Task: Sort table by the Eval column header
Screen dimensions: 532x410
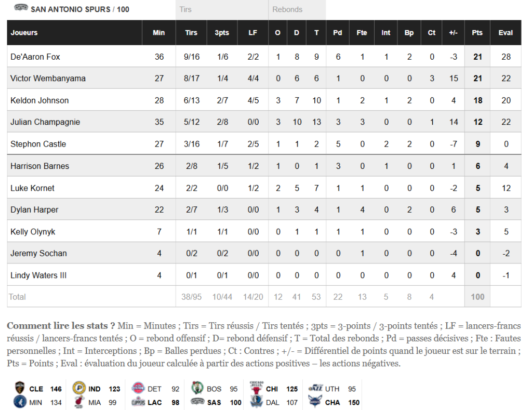Action: (x=506, y=33)
